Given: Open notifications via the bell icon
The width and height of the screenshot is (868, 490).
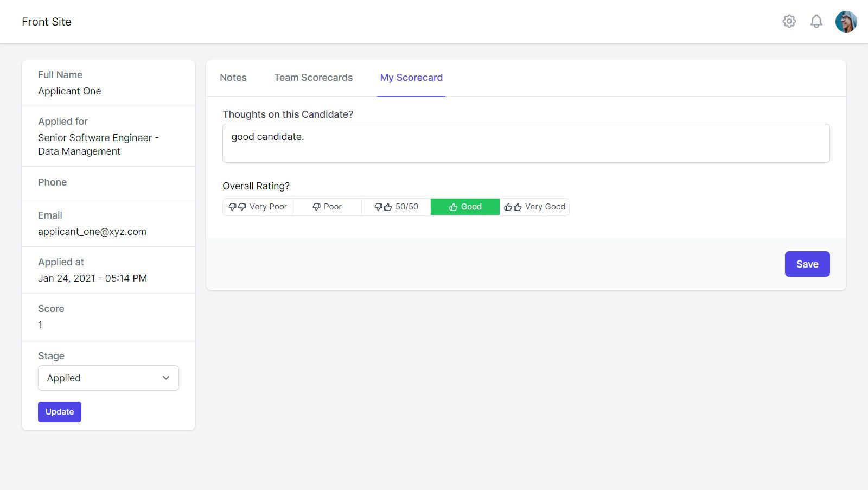Looking at the screenshot, I should (x=816, y=21).
